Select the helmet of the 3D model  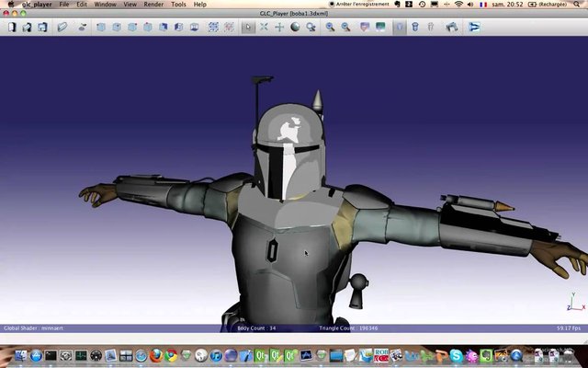tap(288, 150)
